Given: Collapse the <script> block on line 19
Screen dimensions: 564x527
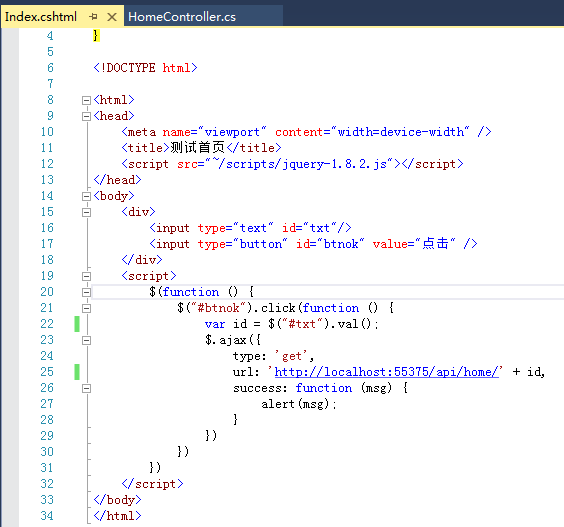Looking at the screenshot, I should [86, 276].
